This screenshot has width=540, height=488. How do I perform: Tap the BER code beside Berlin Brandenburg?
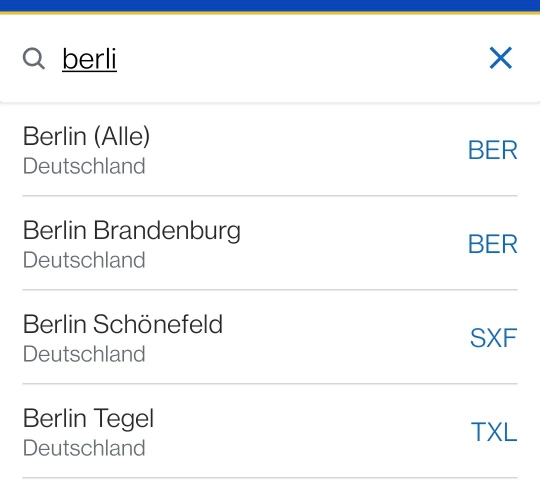pyautogui.click(x=493, y=244)
